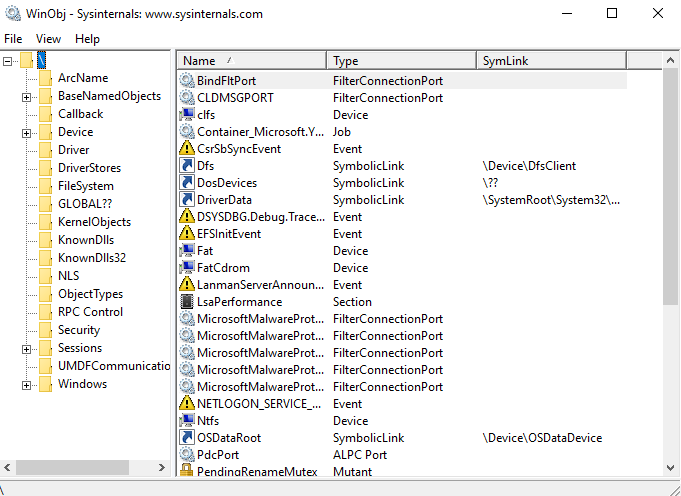Click the \?? symlink value for DosDevices
681x496 pixels.
point(490,183)
